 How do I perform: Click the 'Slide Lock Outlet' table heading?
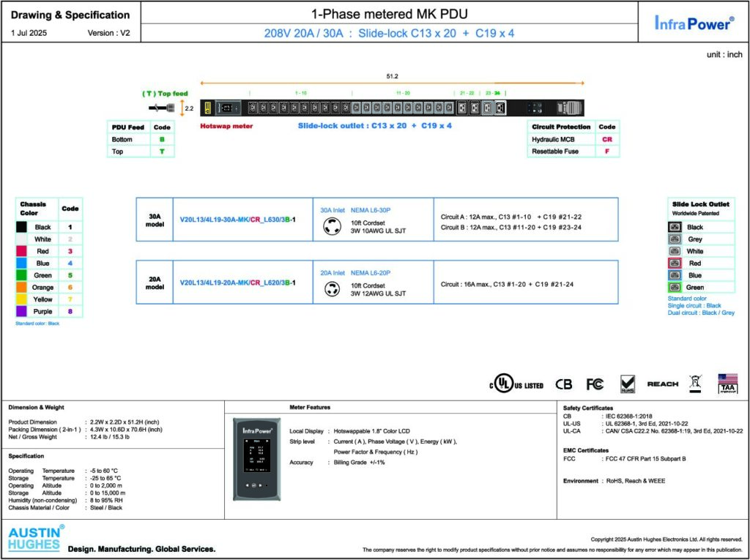tap(701, 204)
